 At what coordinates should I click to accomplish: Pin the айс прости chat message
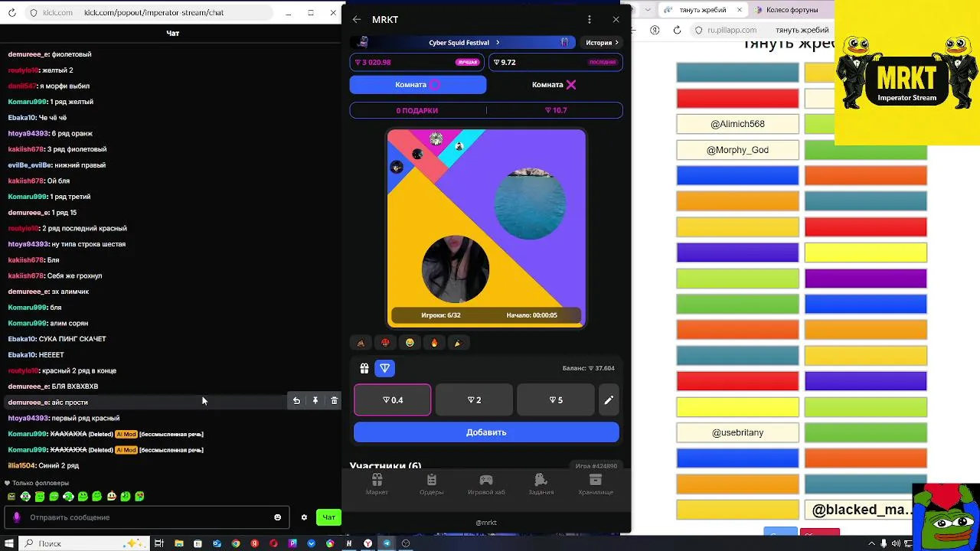[x=315, y=400]
